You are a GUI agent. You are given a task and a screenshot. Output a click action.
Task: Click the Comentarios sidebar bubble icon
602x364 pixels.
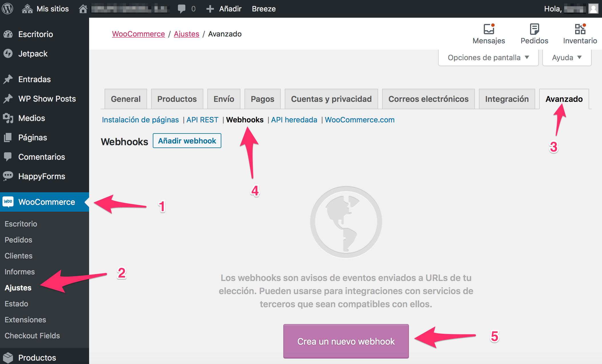[x=8, y=157]
